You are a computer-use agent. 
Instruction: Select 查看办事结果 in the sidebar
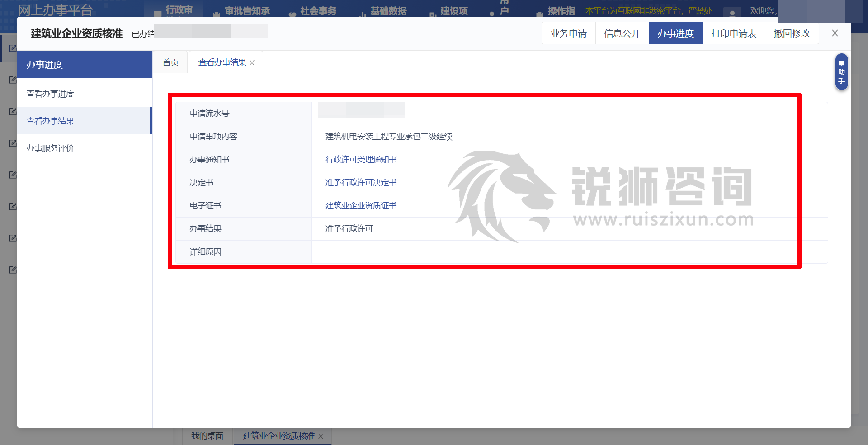click(85, 121)
